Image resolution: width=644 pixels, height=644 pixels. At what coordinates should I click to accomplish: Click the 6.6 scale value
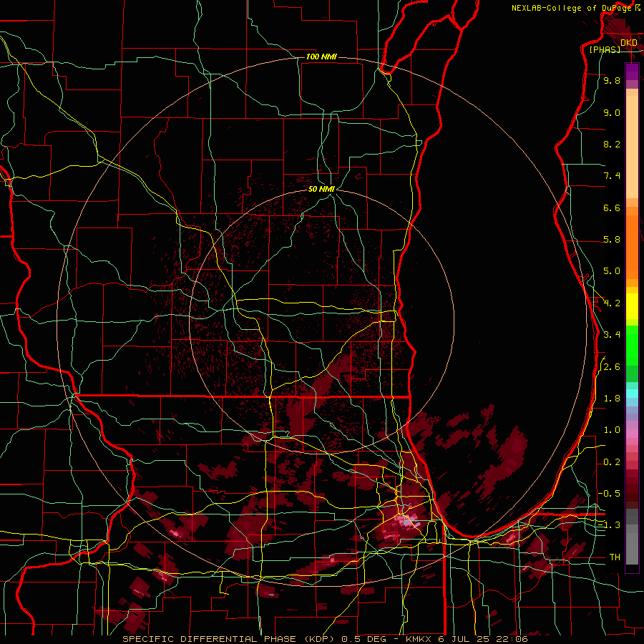pos(612,208)
